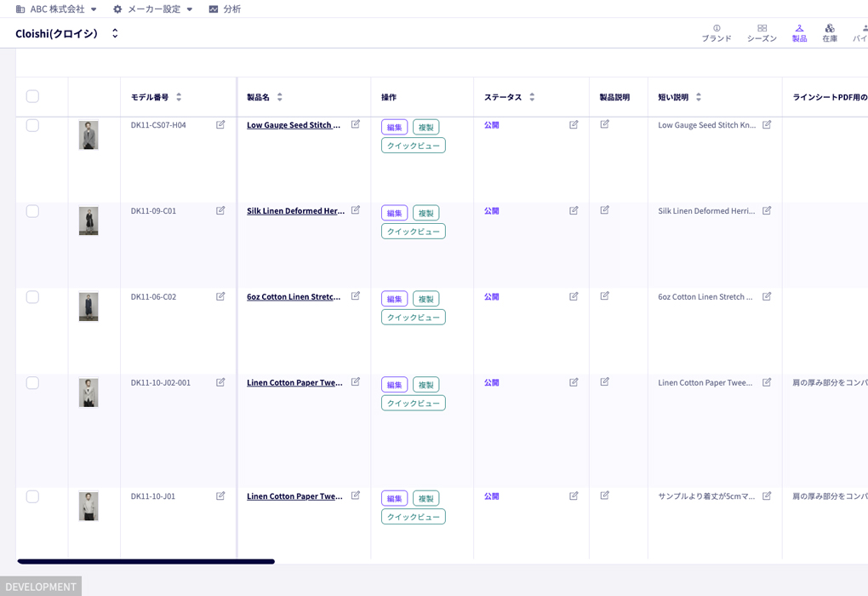The image size is (868, 596).
Task: Tick the select-all checkbox in table header
Action: (32, 96)
